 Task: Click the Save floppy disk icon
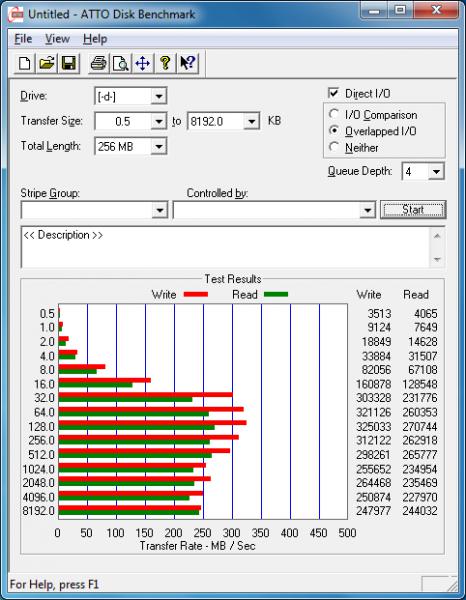click(68, 63)
